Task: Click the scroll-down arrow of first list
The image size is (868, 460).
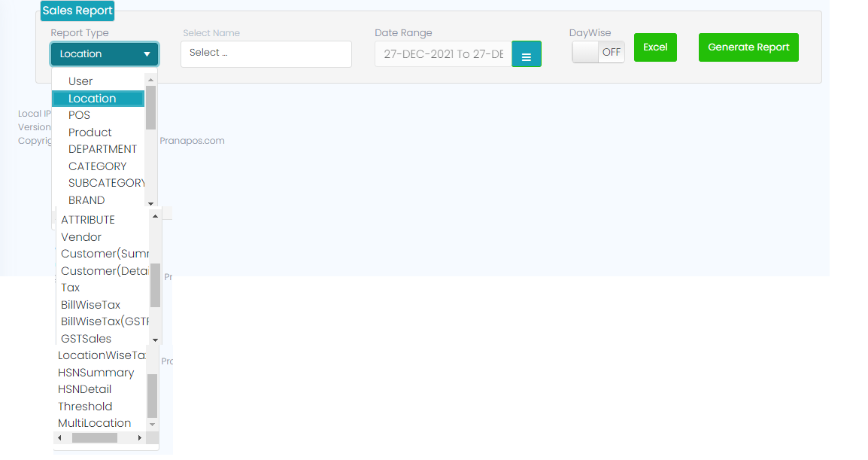Action: coord(150,203)
